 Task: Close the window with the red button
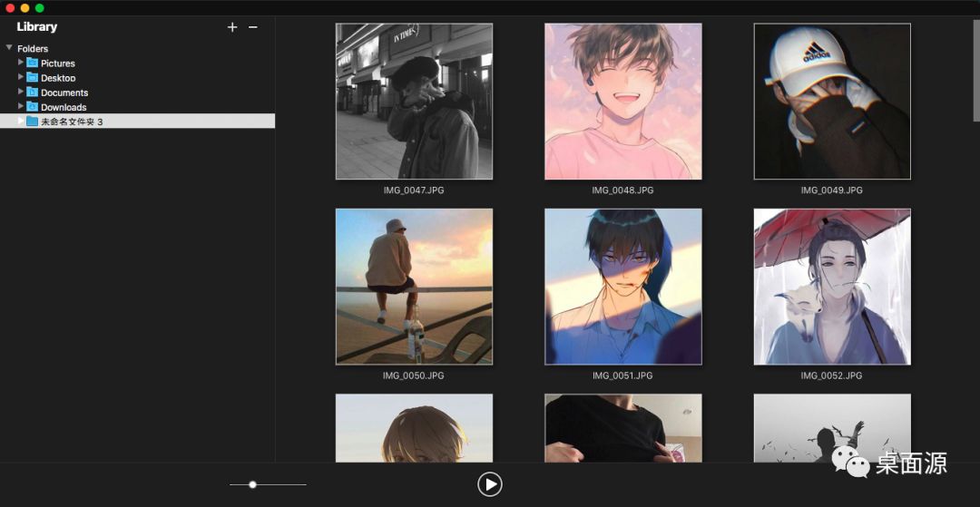(10, 8)
